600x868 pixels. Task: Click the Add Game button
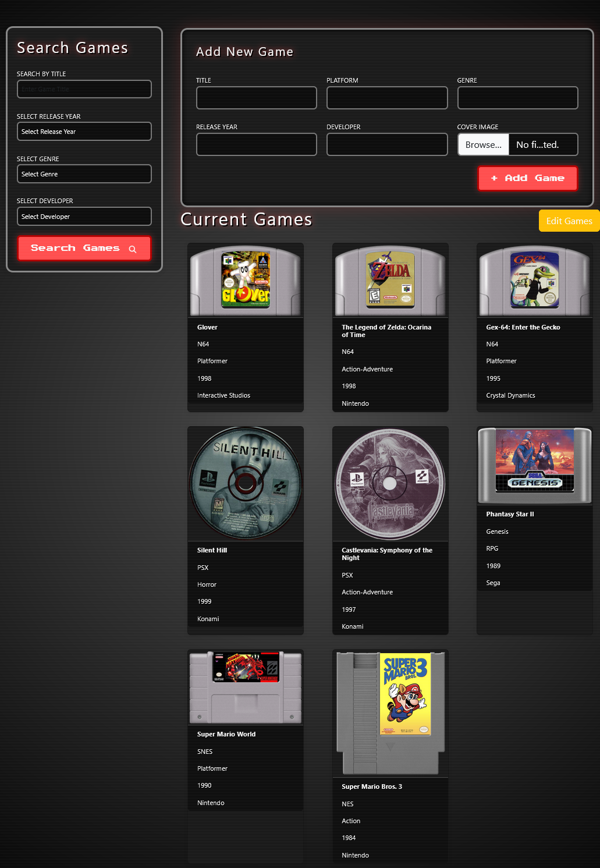528,178
